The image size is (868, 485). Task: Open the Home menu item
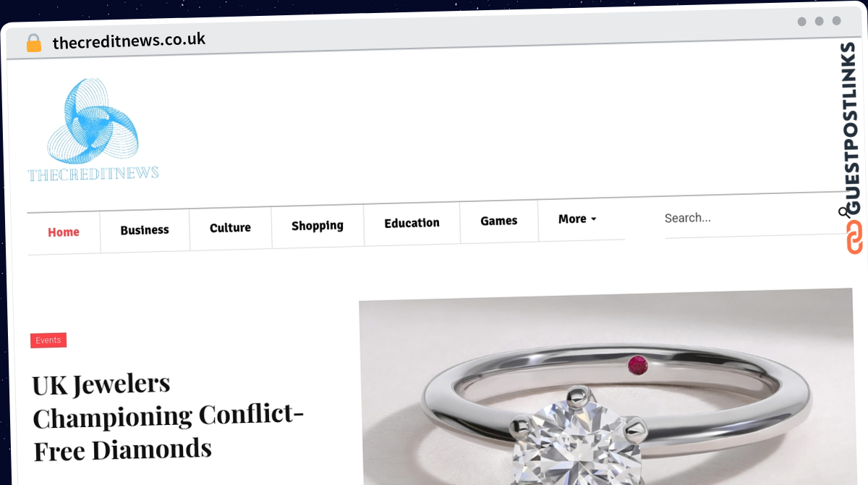click(64, 232)
